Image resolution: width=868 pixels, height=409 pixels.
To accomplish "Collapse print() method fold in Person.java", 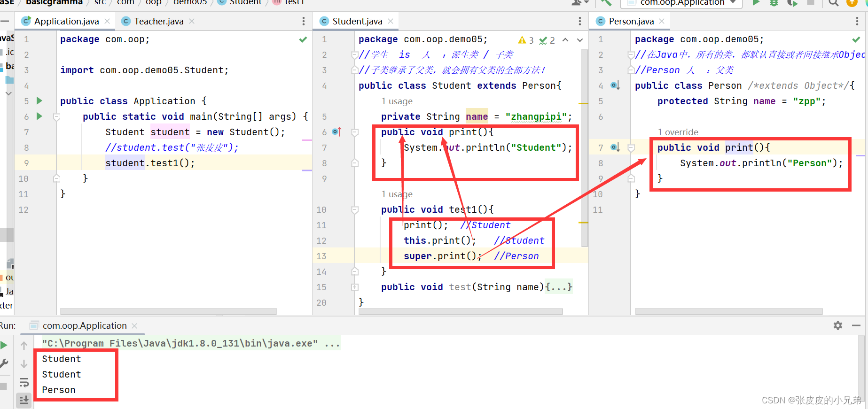I will point(631,148).
